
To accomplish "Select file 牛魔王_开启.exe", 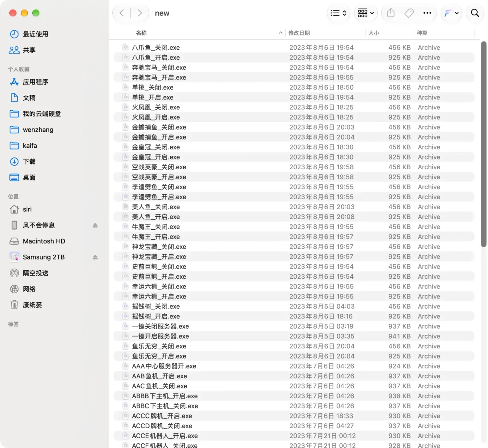I will pos(294,237).
